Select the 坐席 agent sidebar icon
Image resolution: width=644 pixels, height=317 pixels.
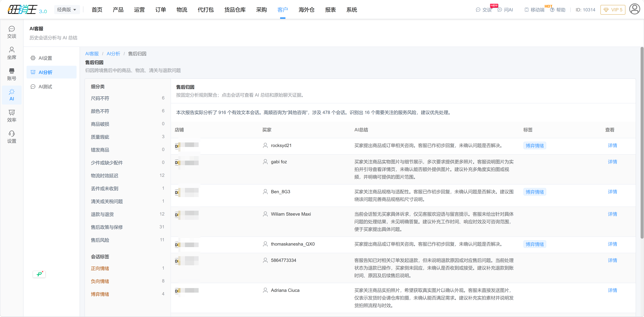(11, 53)
